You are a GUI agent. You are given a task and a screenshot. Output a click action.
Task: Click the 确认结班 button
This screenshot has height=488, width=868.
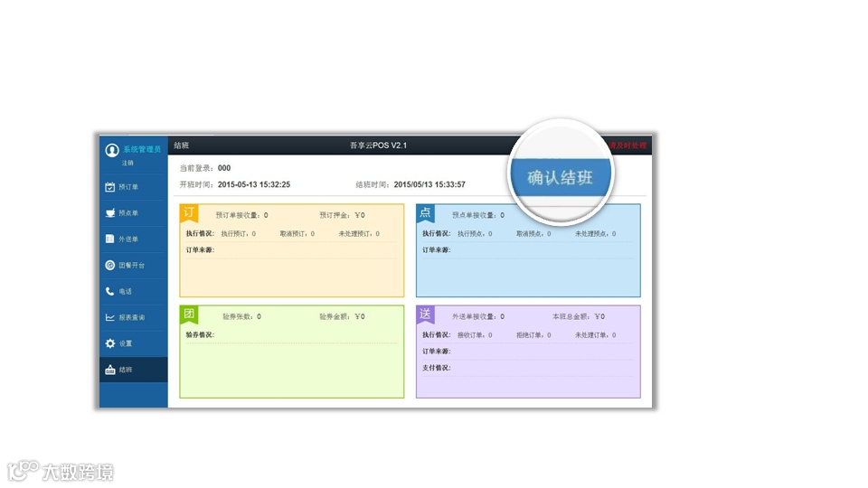tap(561, 178)
